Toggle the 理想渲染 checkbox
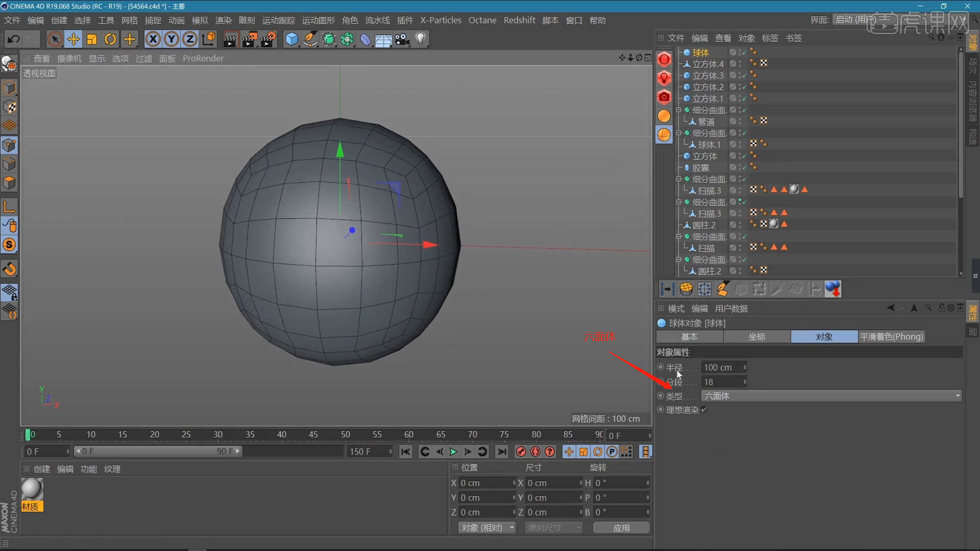The image size is (980, 551). [704, 410]
